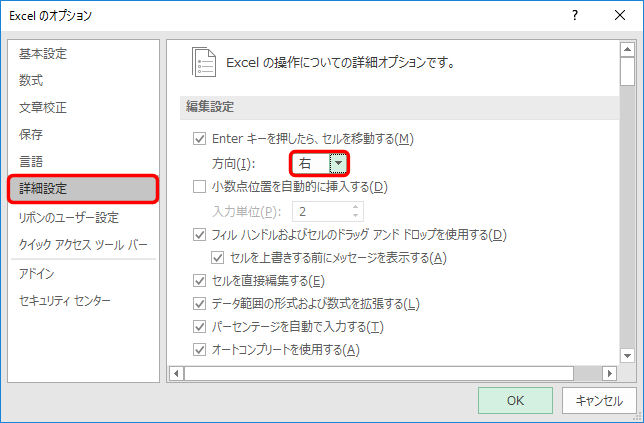Click the 入力単位 number field
Image resolution: width=644 pixels, height=423 pixels.
322,212
